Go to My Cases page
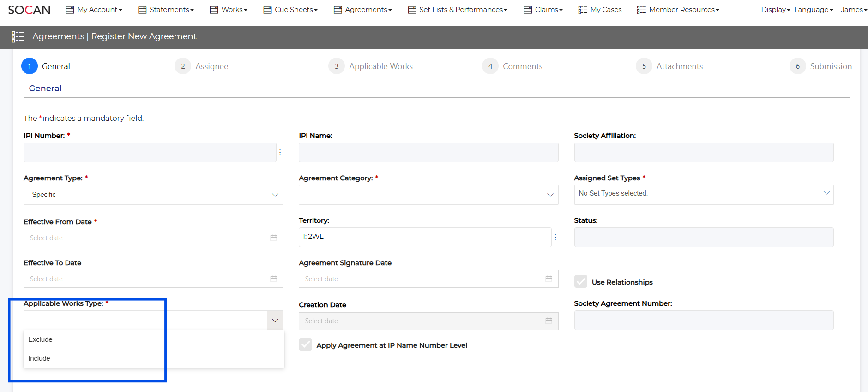Viewport: 868px width, 392px height. coord(600,10)
